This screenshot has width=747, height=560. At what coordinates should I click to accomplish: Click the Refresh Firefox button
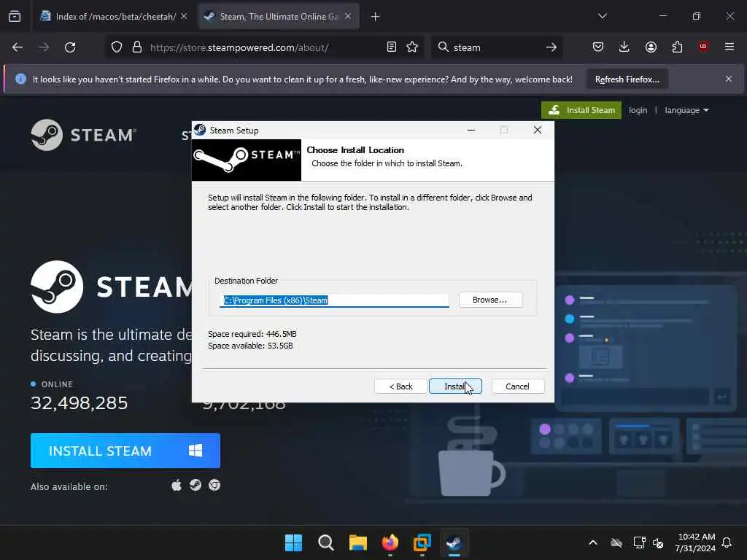tap(627, 79)
